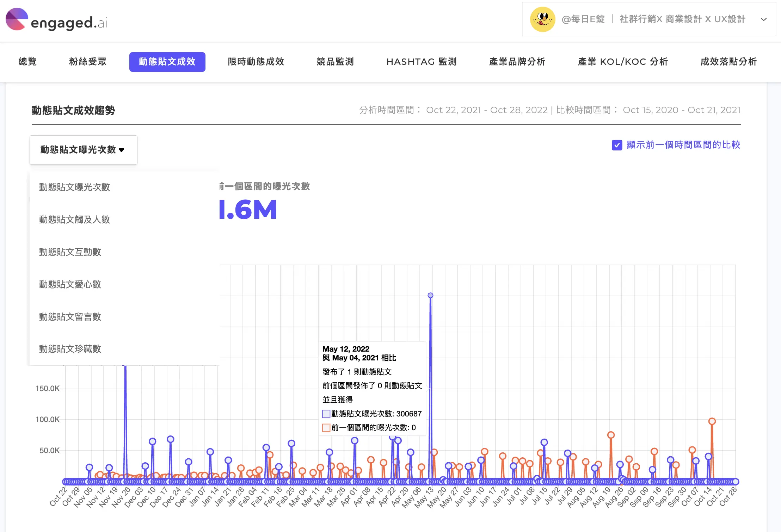Click the orange legend swatch in tooltip
781x532 pixels.
coord(326,427)
